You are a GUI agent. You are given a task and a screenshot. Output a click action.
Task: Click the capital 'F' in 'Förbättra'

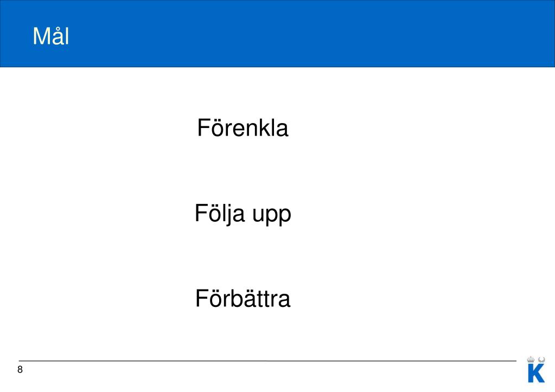pos(202,298)
